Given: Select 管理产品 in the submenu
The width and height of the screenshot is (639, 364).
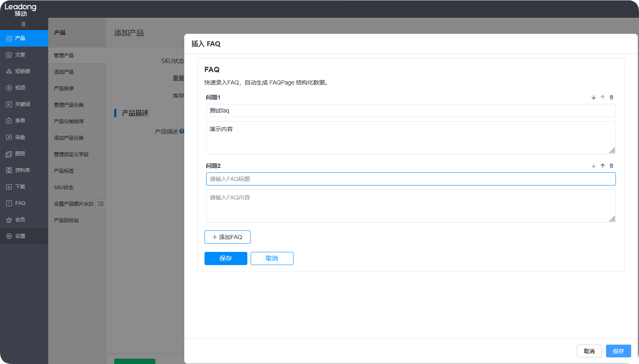Looking at the screenshot, I should [77, 55].
